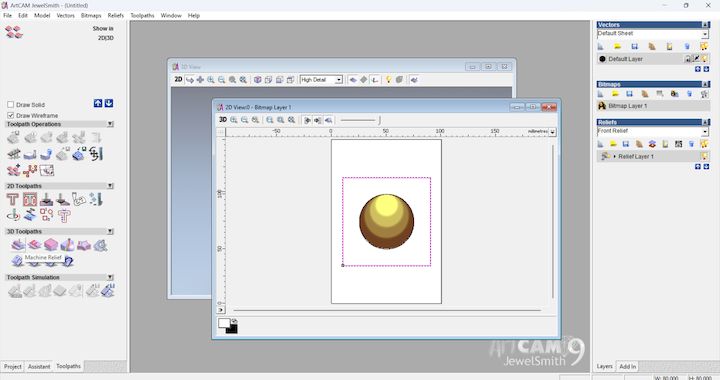Switch to 3D in the 2D View toolbar
720x380 pixels.
point(223,120)
